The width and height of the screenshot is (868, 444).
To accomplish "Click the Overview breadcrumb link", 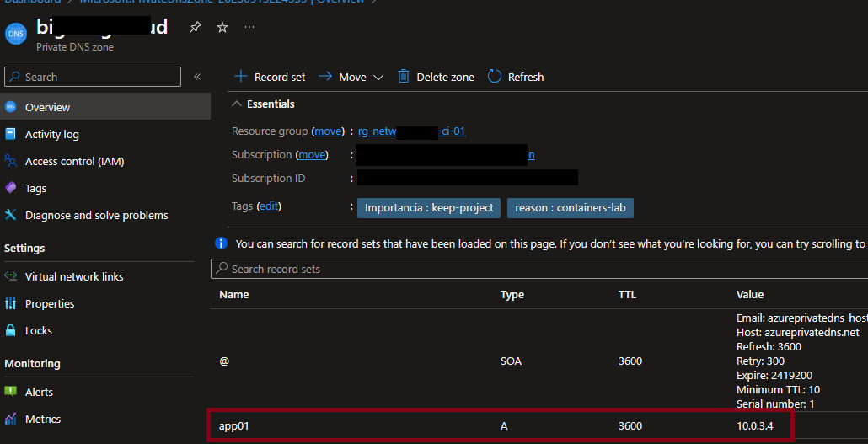I will click(340, 2).
